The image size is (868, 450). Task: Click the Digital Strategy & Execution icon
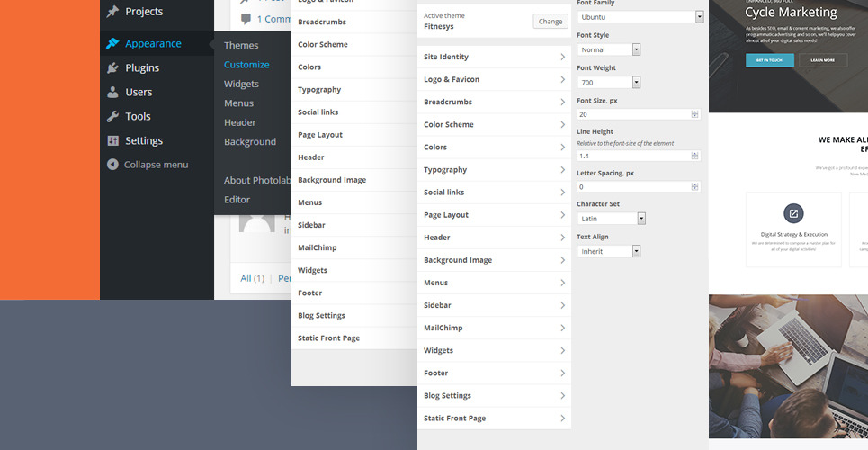tap(793, 213)
